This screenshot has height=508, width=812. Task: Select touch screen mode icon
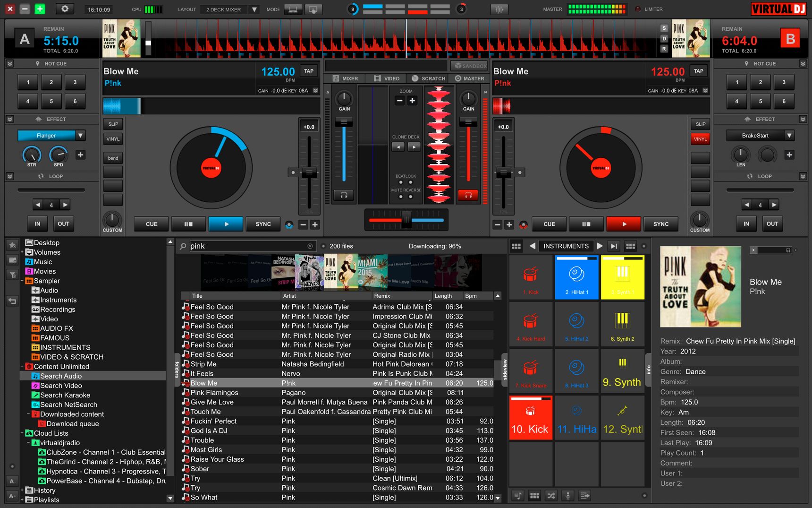pos(313,9)
